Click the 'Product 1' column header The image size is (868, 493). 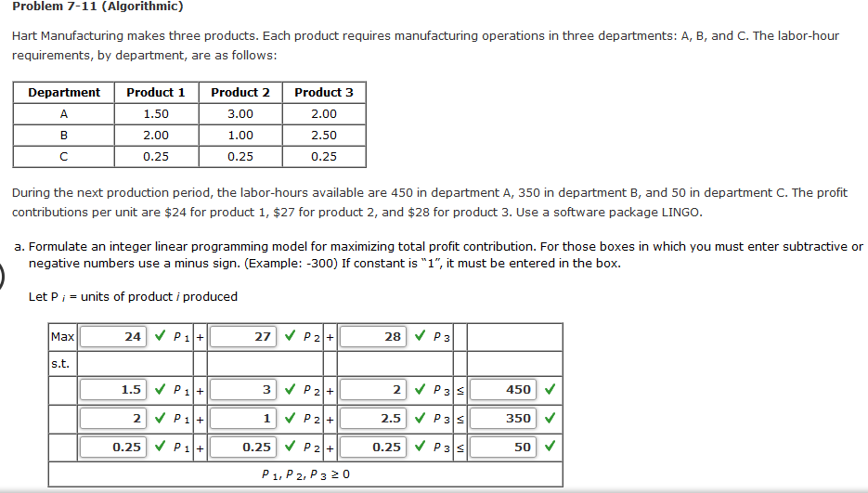[x=156, y=93]
